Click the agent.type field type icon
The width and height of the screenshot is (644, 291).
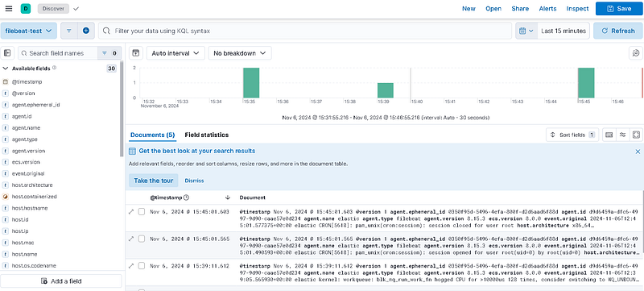click(x=6, y=139)
